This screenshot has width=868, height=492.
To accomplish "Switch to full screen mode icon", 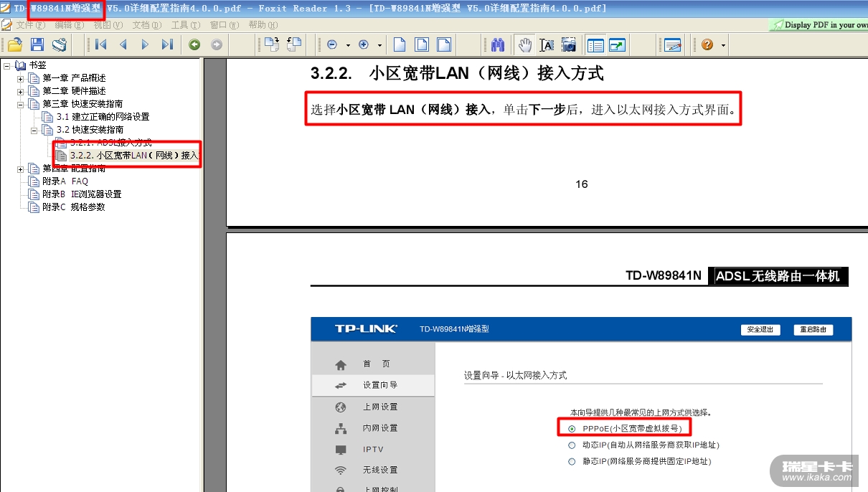I will pyautogui.click(x=617, y=44).
